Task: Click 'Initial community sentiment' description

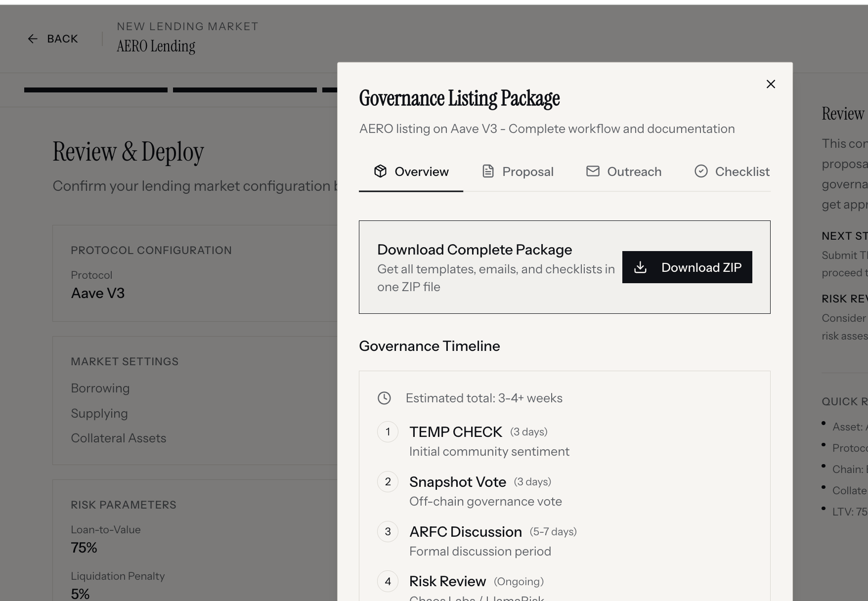Action: coord(489,452)
